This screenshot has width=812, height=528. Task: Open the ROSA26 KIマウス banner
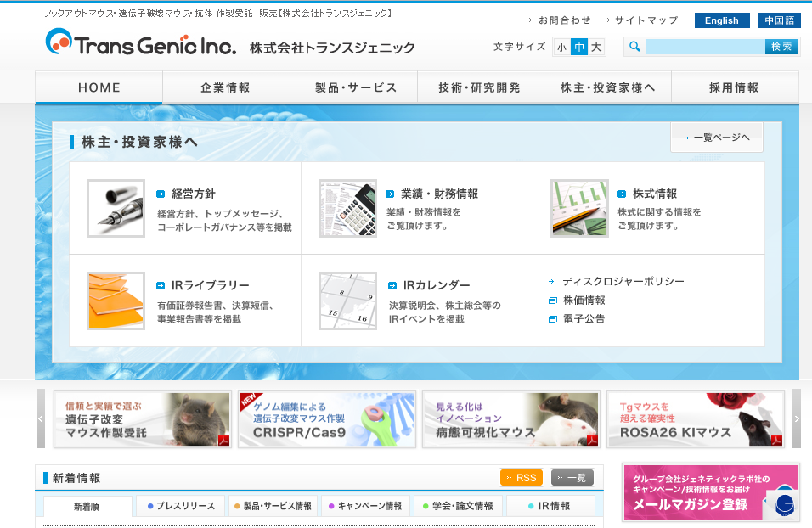[x=696, y=419]
